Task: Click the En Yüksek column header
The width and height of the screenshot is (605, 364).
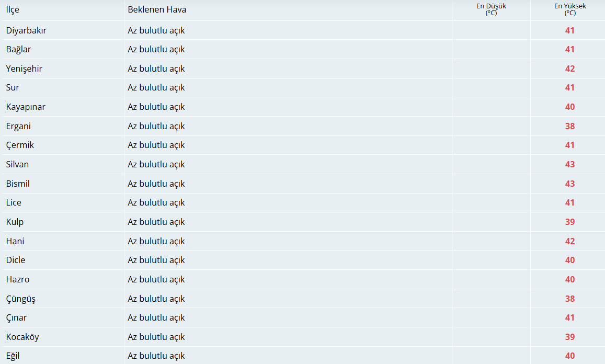Action: pos(570,9)
